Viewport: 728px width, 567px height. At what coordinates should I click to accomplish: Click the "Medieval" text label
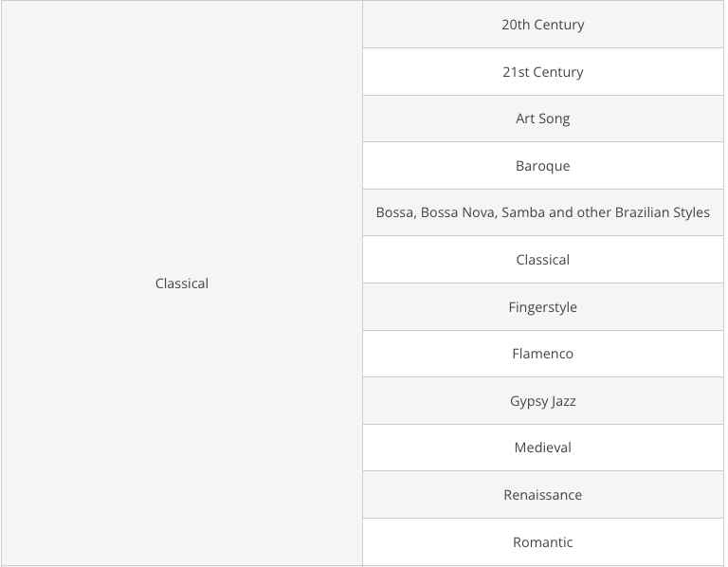coord(542,448)
